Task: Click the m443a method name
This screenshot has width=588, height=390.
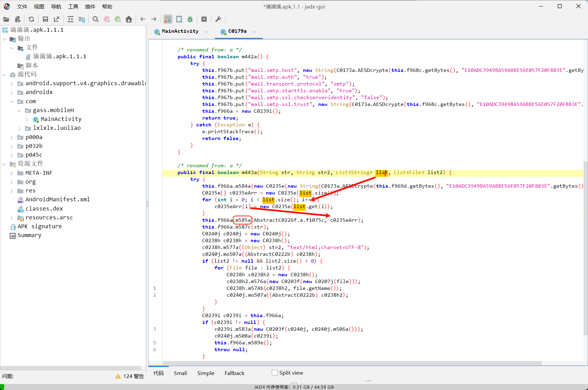Action: coord(249,172)
